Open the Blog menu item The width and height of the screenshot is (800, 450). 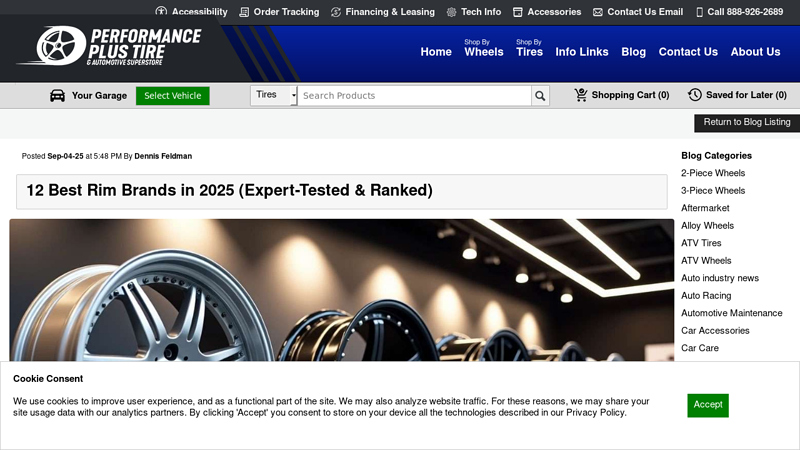(634, 52)
